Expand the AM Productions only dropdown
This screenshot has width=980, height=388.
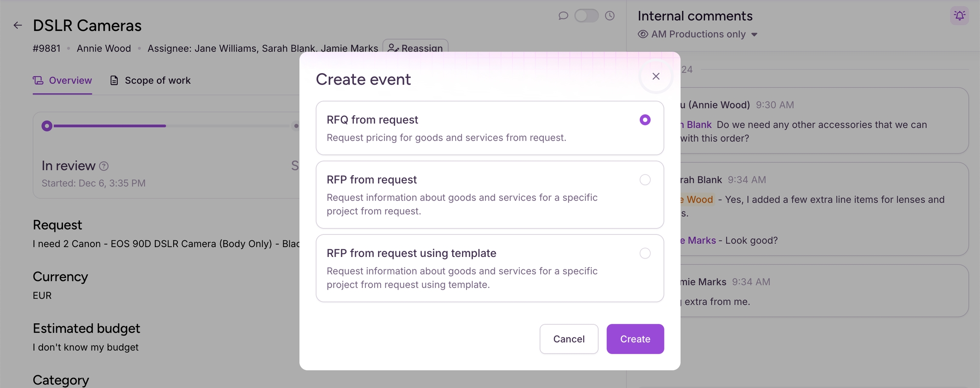(754, 34)
